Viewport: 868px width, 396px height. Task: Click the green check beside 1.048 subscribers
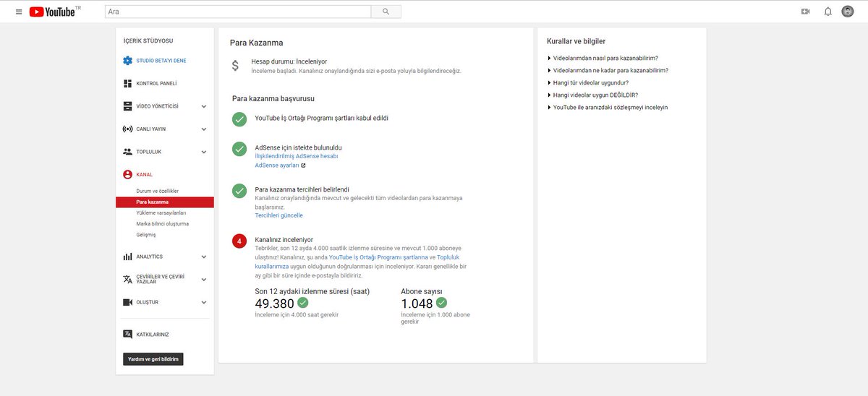pyautogui.click(x=441, y=303)
